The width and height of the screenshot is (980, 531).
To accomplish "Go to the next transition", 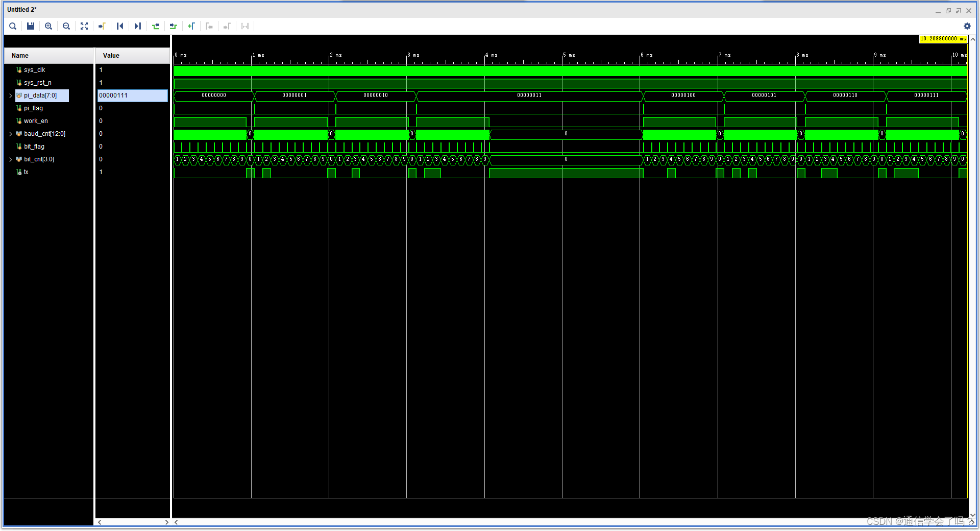I will [174, 26].
